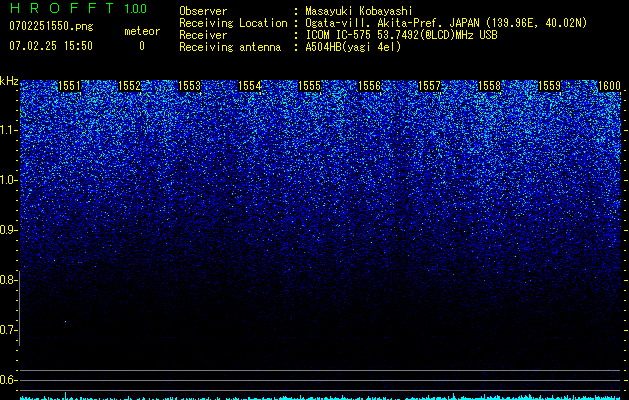The image size is (629, 400).
Task: Click the 1555 time marker
Action: (x=309, y=86)
